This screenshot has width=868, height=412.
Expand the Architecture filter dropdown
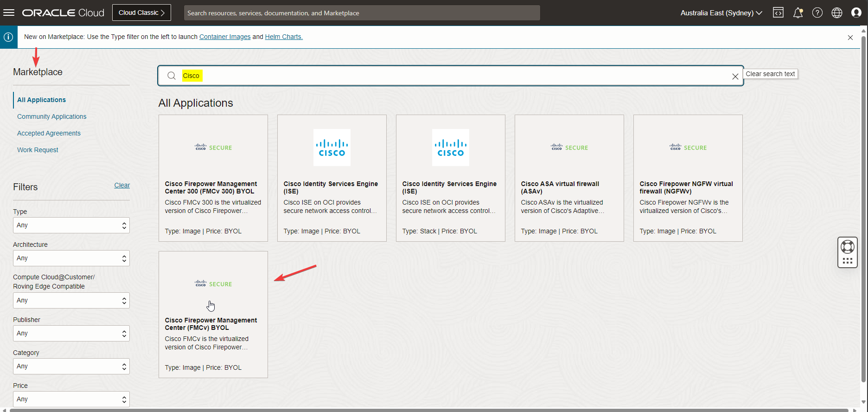pyautogui.click(x=71, y=258)
